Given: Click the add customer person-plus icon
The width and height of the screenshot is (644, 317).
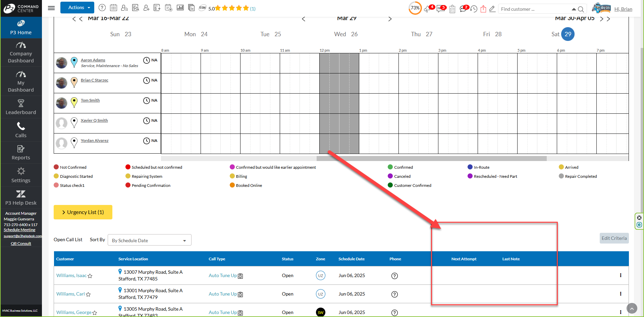Looking at the screenshot, I should (x=146, y=8).
